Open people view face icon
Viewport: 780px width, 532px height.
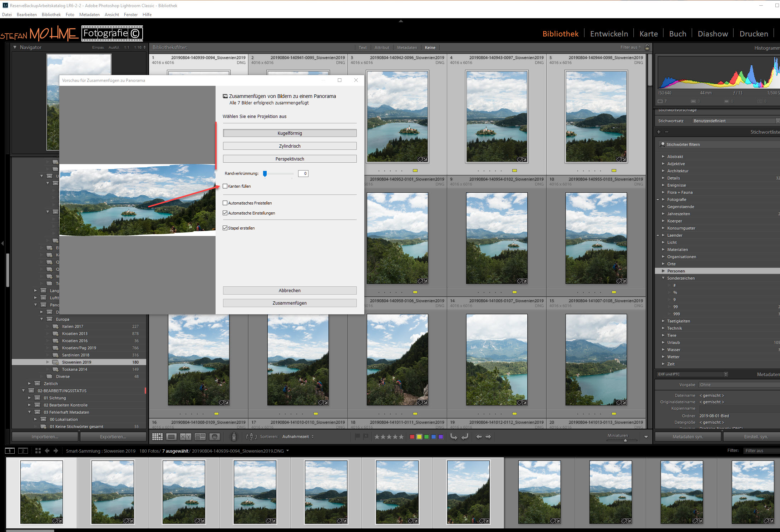(x=214, y=437)
